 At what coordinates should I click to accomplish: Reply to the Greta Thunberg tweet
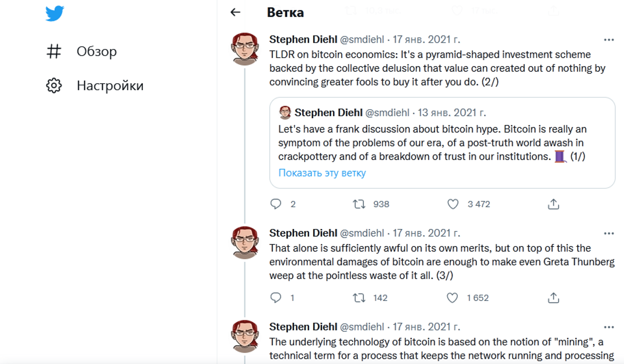pos(276,298)
